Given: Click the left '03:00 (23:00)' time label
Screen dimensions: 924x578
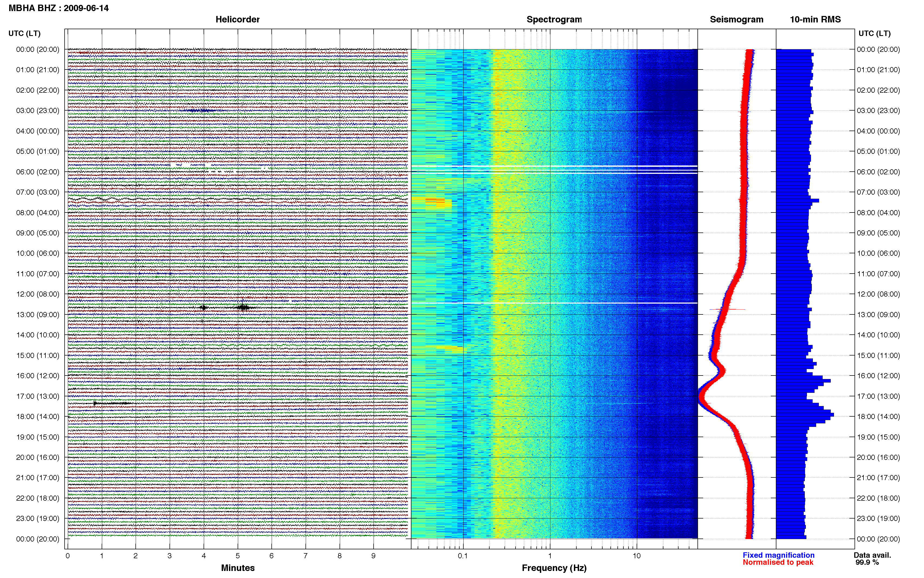Looking at the screenshot, I should [38, 111].
